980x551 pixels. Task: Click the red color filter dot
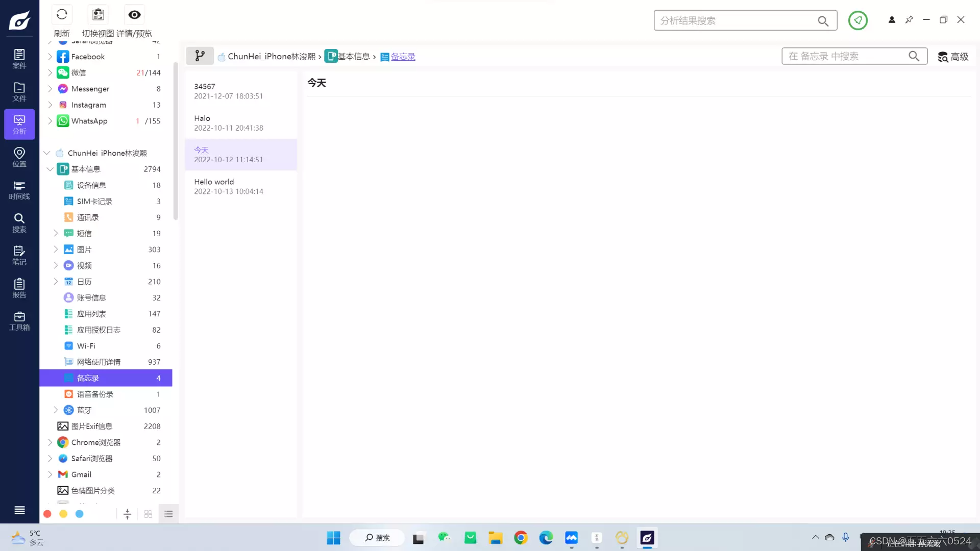click(x=47, y=514)
